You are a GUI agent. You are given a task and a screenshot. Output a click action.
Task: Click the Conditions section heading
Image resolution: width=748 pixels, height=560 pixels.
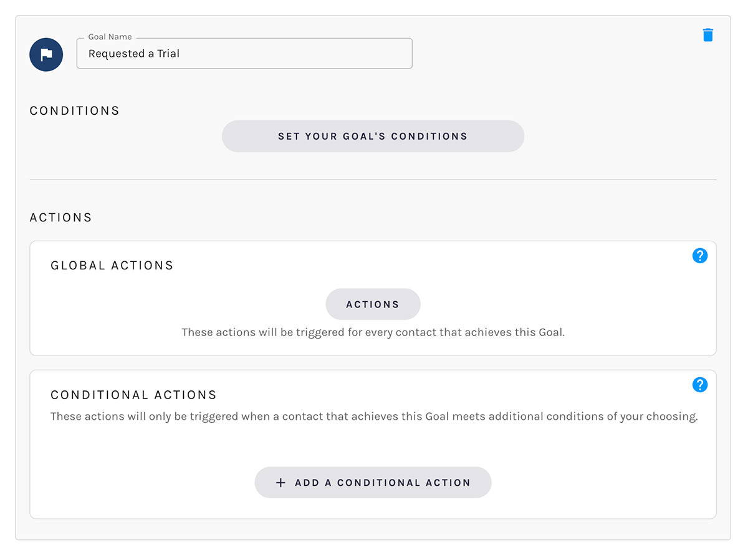(x=75, y=111)
